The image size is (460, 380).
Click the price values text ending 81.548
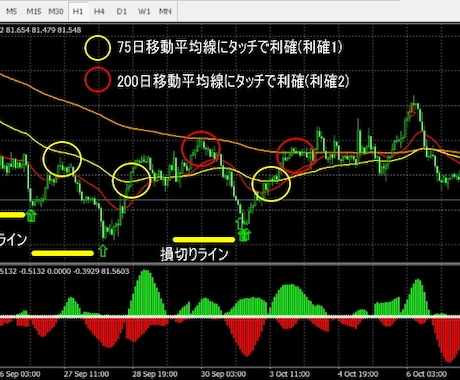41,30
